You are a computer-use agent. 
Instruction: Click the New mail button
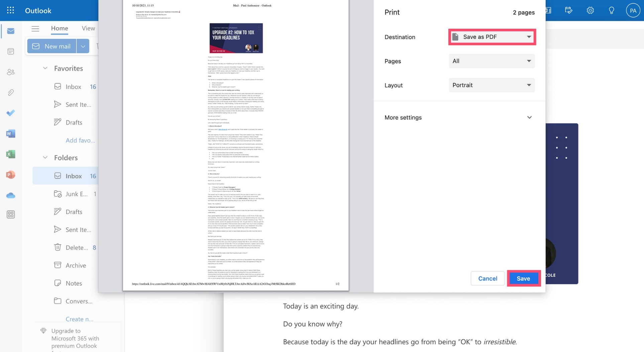(52, 46)
